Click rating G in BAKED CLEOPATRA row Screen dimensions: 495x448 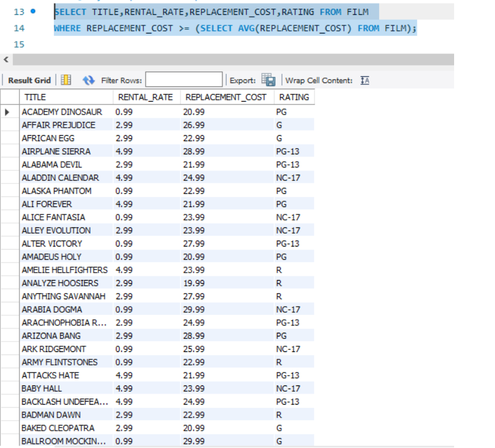coord(294,428)
